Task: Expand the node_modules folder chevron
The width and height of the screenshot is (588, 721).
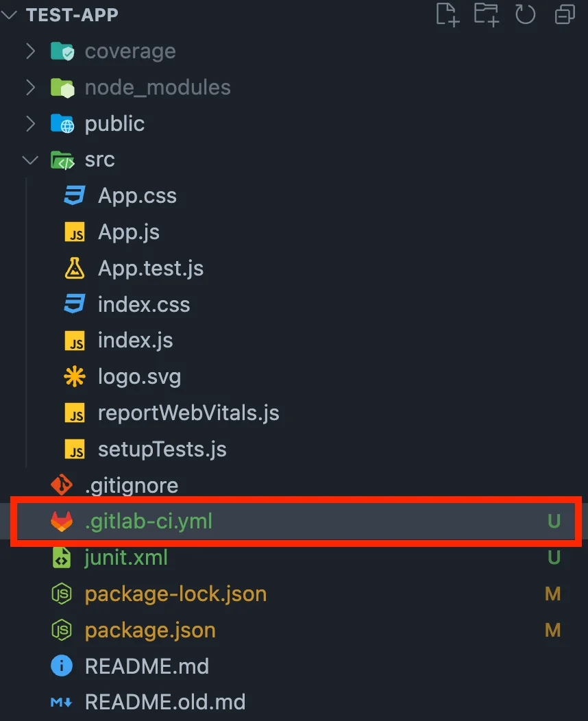Action: (30, 88)
